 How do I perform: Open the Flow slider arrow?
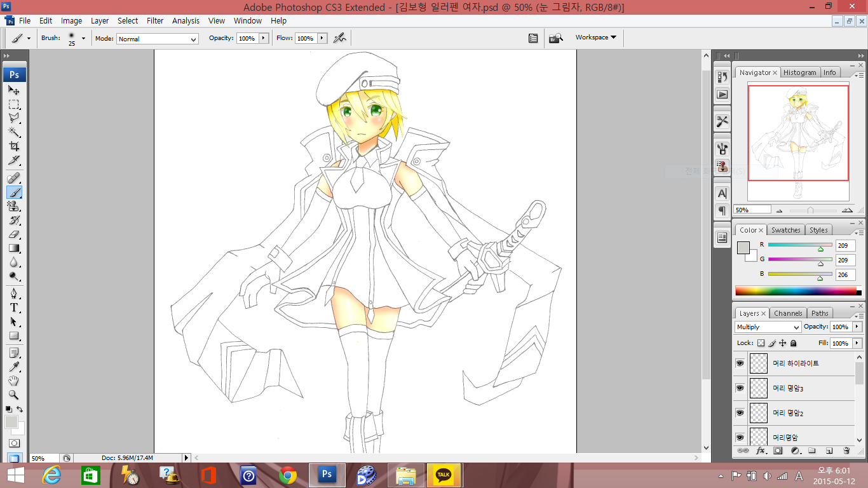[322, 38]
